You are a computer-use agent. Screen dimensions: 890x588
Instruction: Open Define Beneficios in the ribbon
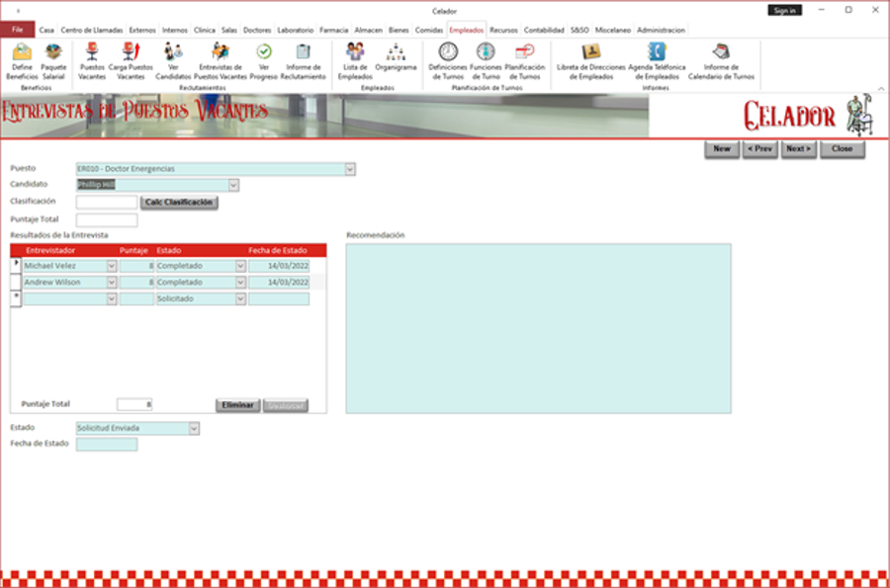[21, 53]
